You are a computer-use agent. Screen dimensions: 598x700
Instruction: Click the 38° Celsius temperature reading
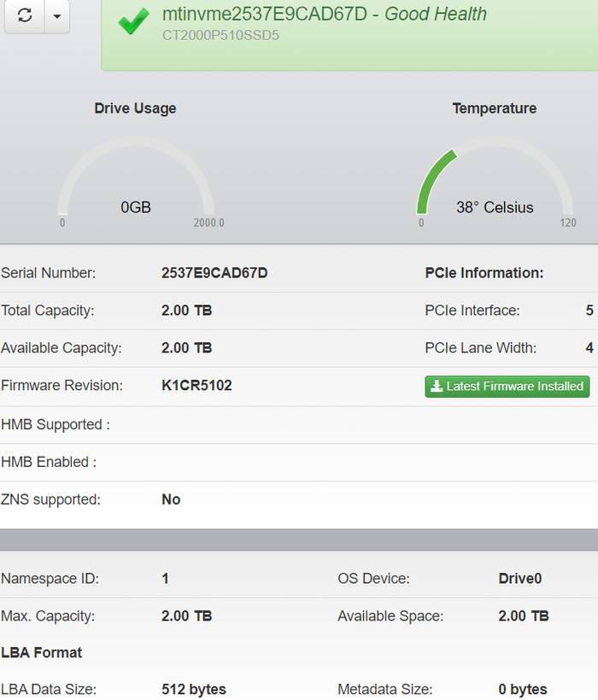(494, 207)
